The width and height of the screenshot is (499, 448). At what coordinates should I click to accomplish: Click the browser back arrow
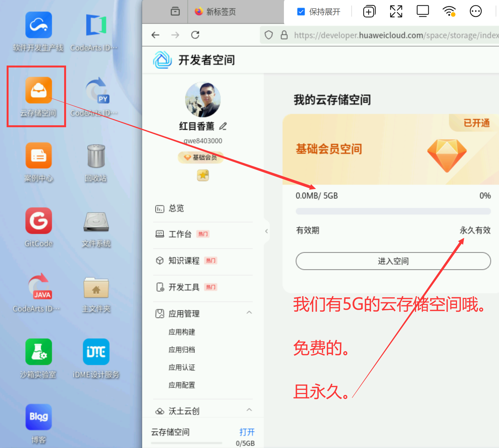coord(156,35)
